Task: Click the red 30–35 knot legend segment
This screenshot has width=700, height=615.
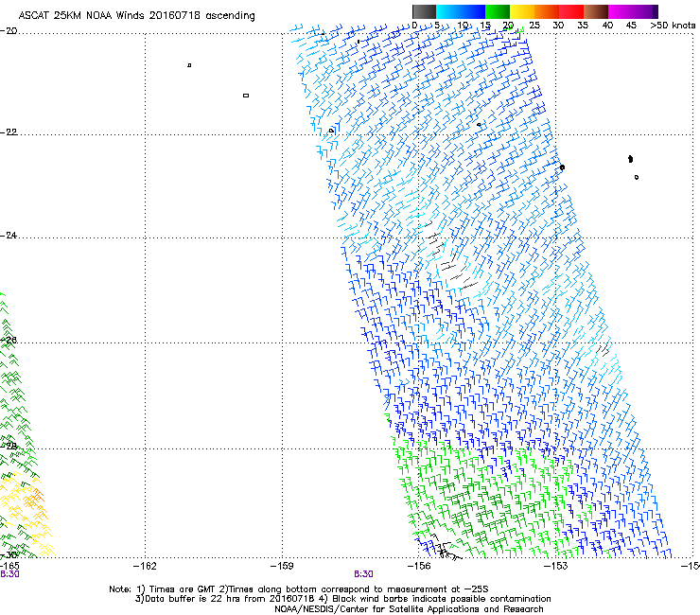Action: click(571, 11)
